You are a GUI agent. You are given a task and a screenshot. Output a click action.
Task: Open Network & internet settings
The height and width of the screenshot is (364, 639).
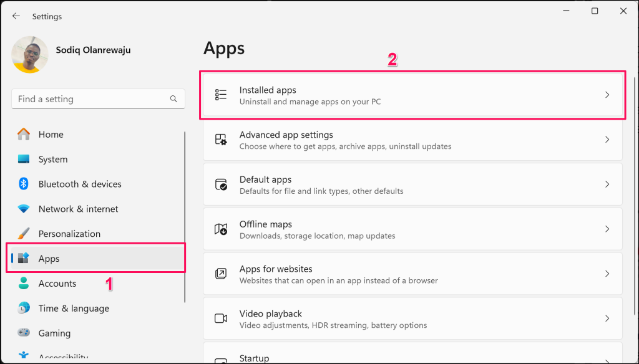point(78,209)
